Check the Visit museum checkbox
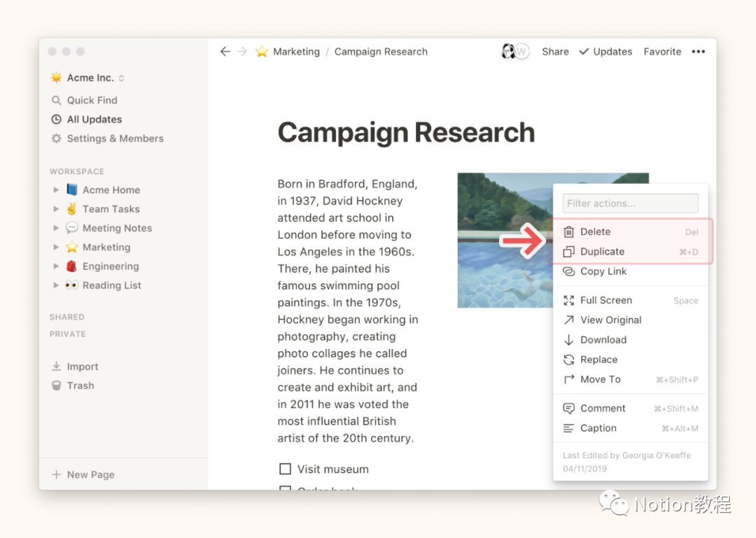Image resolution: width=756 pixels, height=538 pixels. [x=285, y=469]
